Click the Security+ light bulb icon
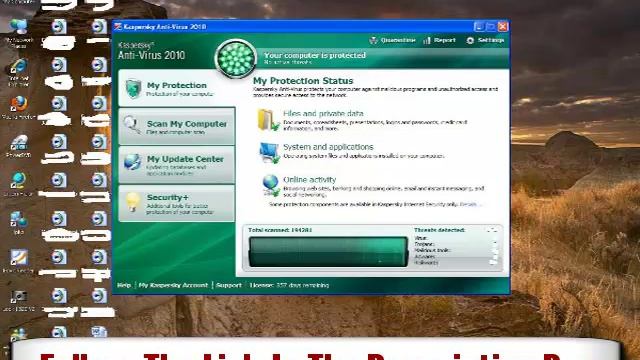The height and width of the screenshot is (360, 640). pyautogui.click(x=133, y=202)
